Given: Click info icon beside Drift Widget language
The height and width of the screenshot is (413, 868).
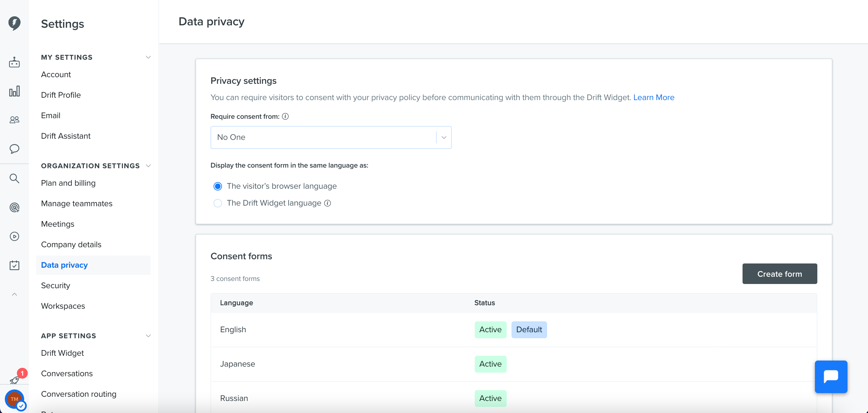Looking at the screenshot, I should pos(327,203).
